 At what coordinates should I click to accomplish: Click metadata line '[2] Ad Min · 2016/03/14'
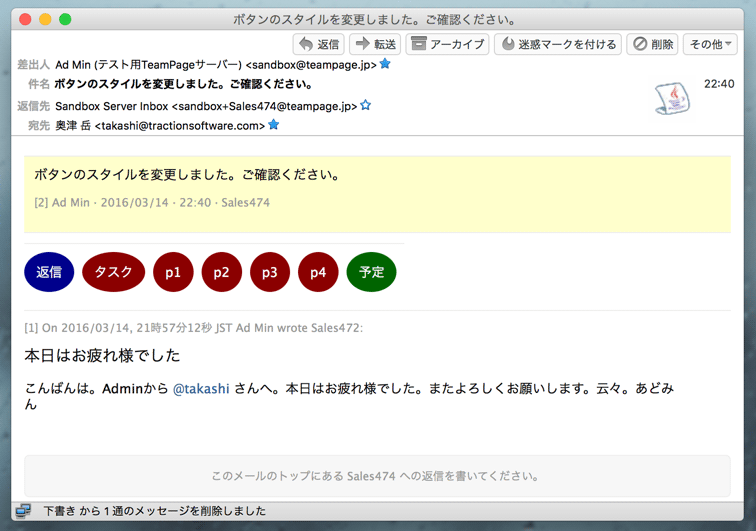pos(152,203)
